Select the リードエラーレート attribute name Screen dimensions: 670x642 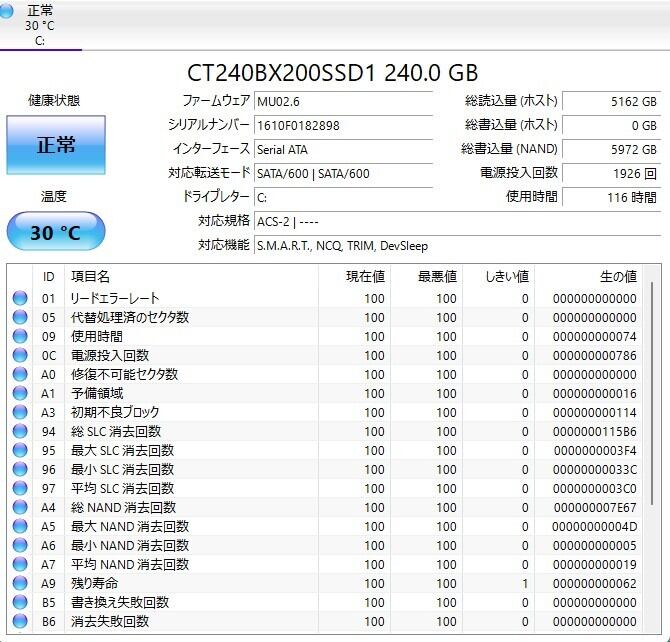[x=115, y=298]
